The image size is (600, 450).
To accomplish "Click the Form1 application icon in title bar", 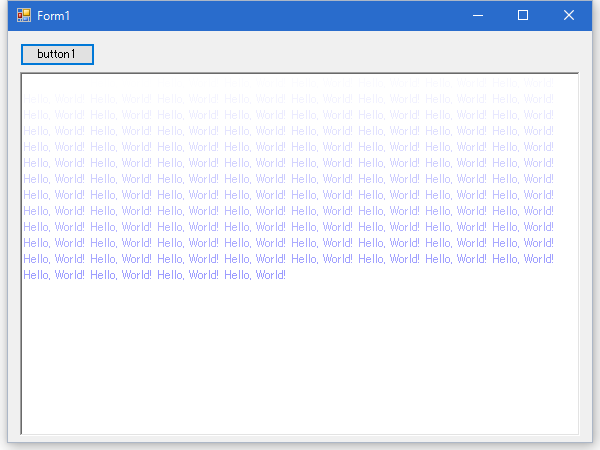I will pyautogui.click(x=24, y=16).
